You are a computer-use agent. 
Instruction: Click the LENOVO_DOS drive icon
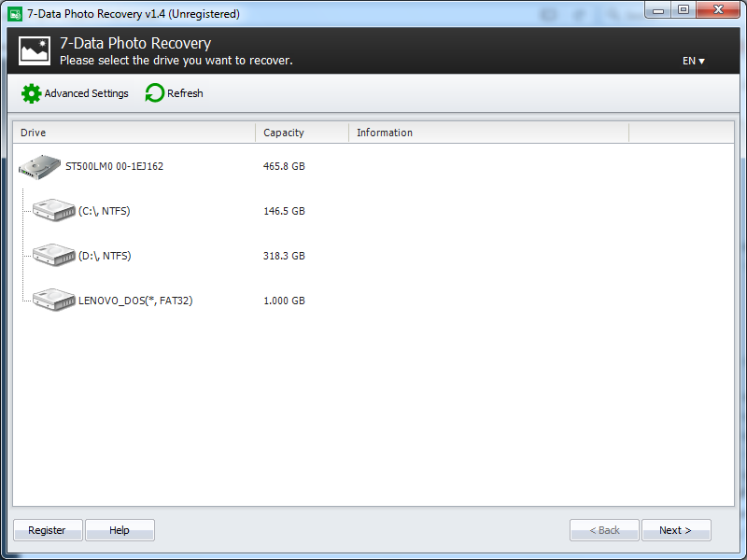(x=53, y=300)
